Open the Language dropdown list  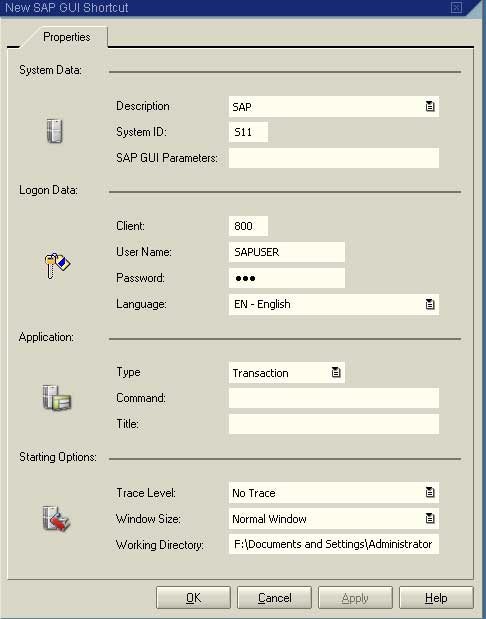tap(430, 304)
